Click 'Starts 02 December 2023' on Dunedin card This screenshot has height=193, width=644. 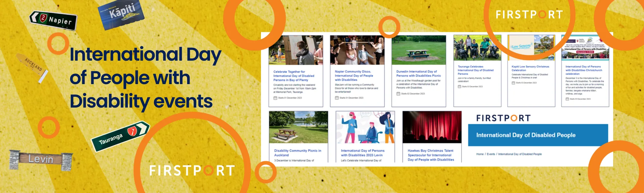tap(413, 93)
